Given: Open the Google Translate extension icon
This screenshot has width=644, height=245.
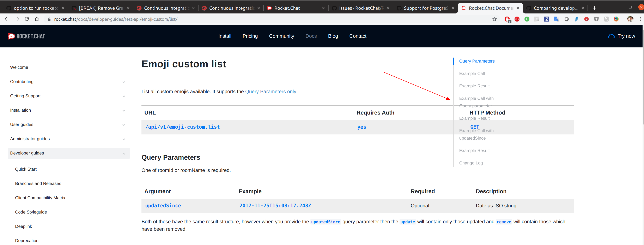Looking at the screenshot, I should click(x=557, y=19).
